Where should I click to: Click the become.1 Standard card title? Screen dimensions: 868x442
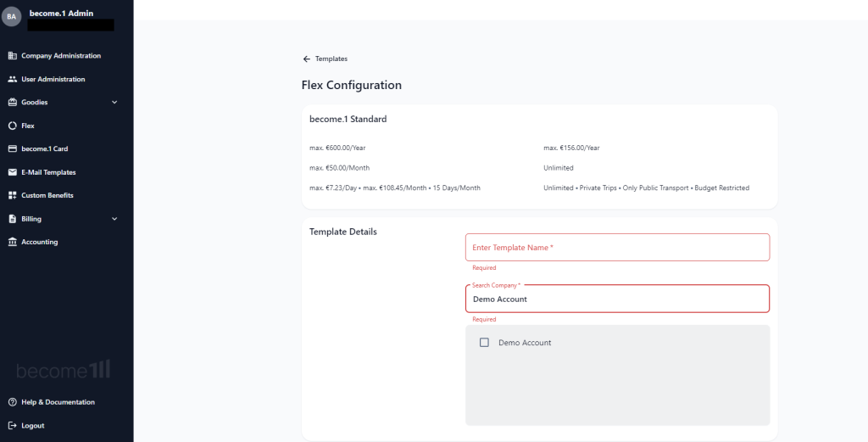point(348,119)
